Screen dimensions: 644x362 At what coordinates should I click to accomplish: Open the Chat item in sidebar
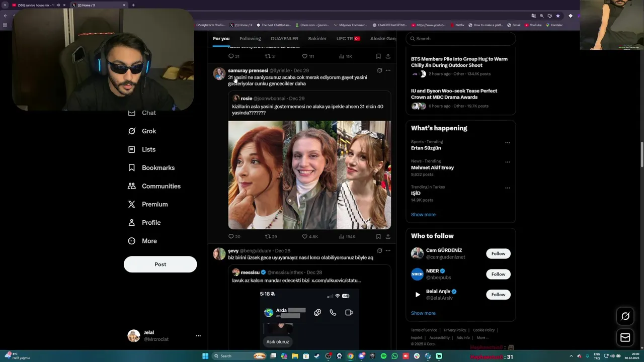click(142, 113)
